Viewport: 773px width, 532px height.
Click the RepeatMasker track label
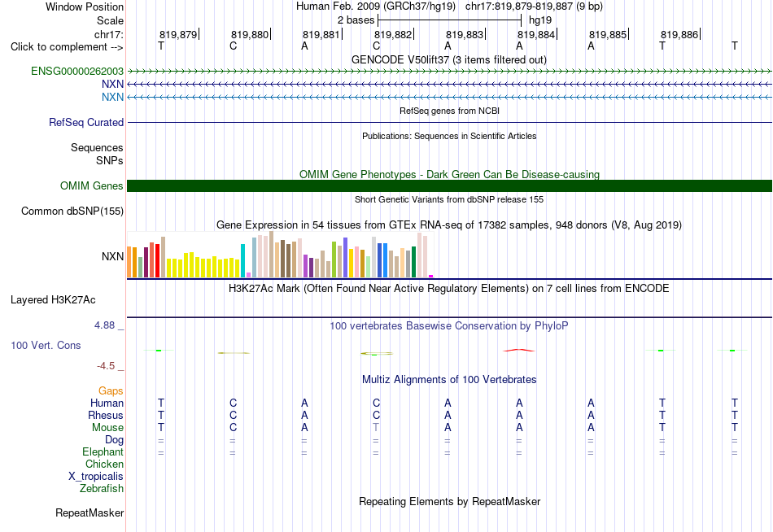(x=90, y=512)
